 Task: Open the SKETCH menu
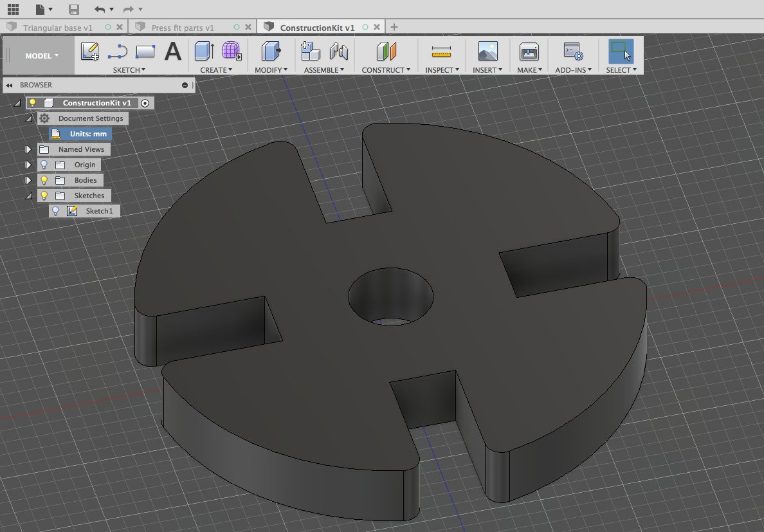[129, 70]
